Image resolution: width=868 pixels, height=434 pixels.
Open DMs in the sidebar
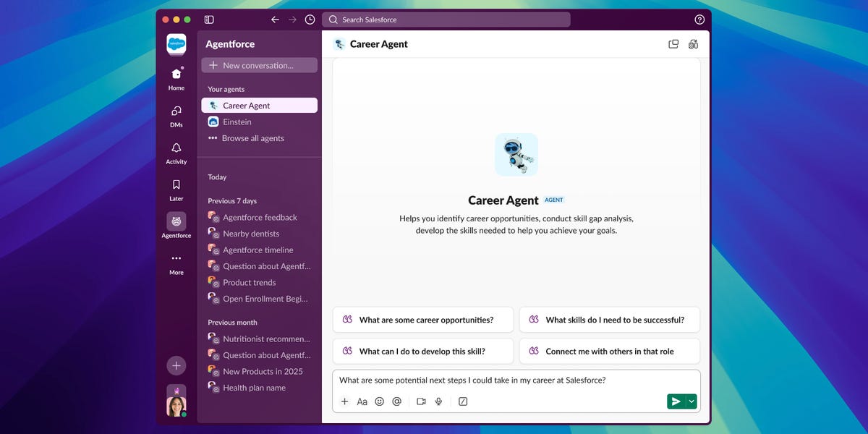point(176,116)
